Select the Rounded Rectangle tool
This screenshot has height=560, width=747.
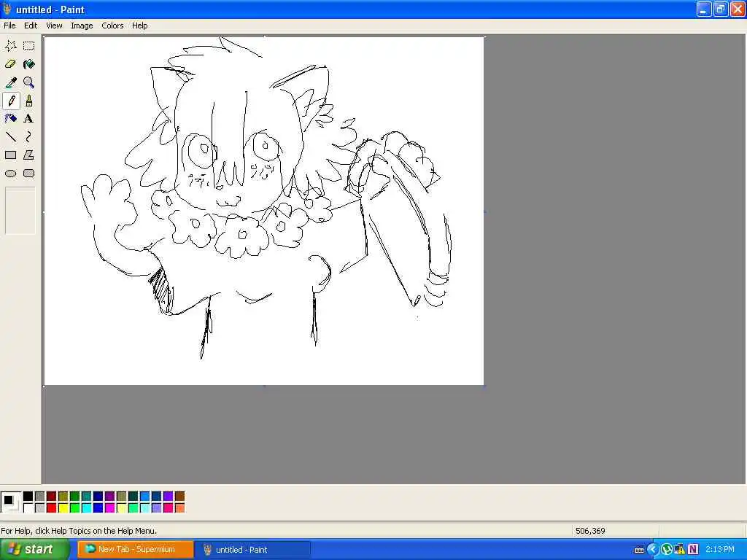click(28, 174)
